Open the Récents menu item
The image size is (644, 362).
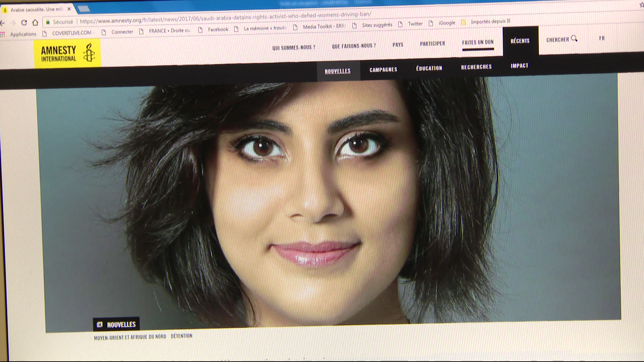coord(520,41)
